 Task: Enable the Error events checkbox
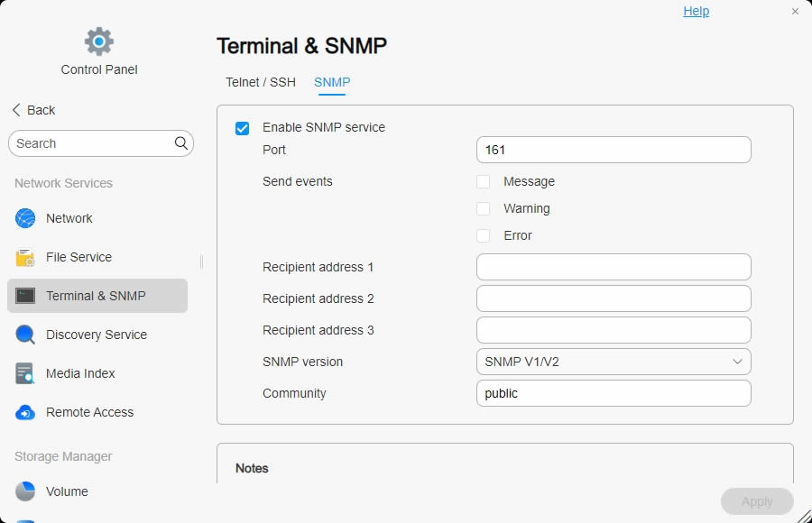[x=484, y=236]
